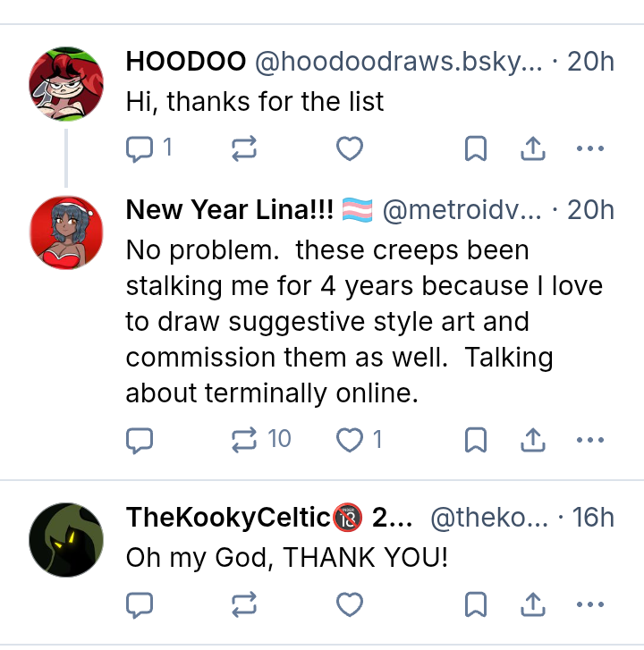The width and height of the screenshot is (644, 650).
Task: Bookmark HOODOO's post
Action: pyautogui.click(x=476, y=149)
